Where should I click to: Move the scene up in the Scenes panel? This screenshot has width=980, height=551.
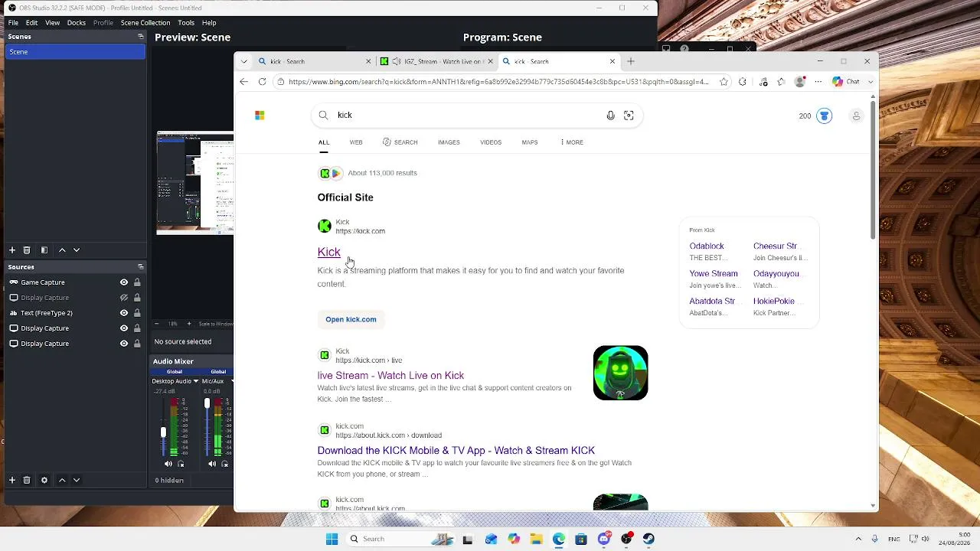coord(63,250)
